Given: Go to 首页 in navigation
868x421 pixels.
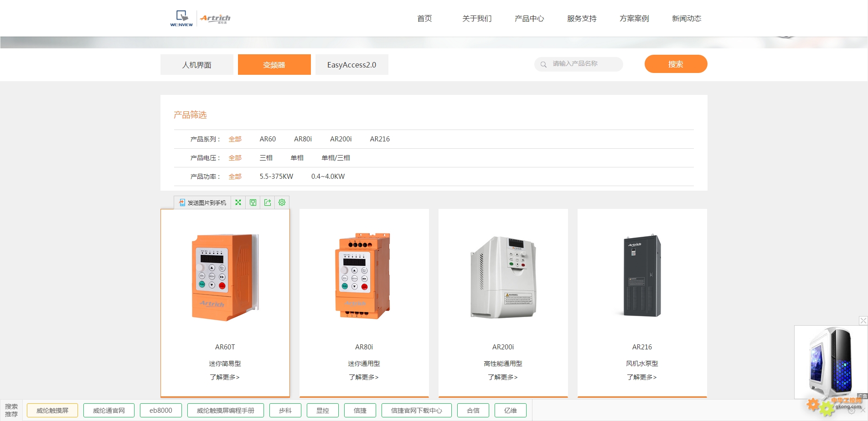Looking at the screenshot, I should coord(424,19).
